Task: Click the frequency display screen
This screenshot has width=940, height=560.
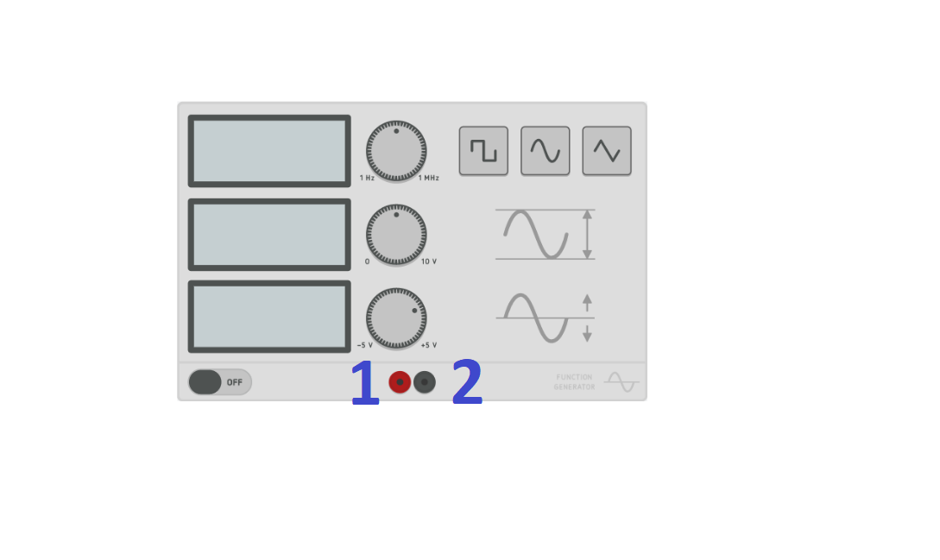Action: tap(269, 151)
